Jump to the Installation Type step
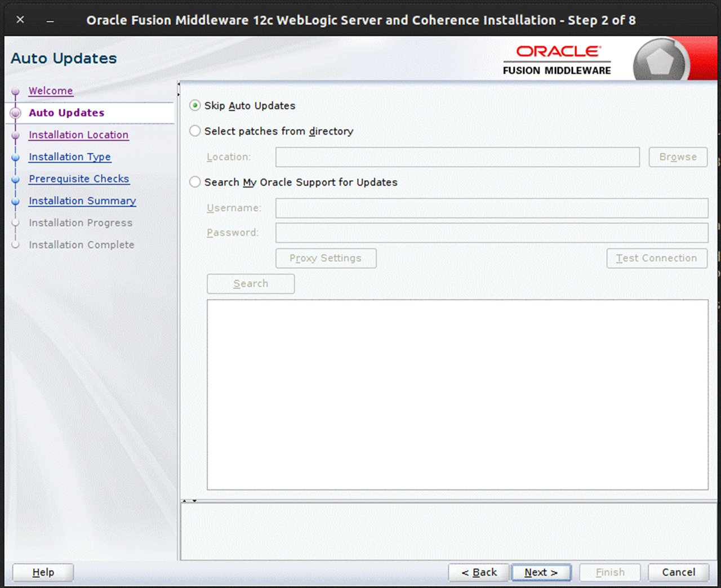 [69, 157]
